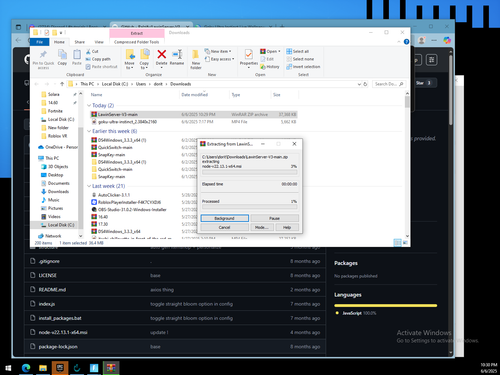Screen dimensions: 500x375
Task: Switch to the View ribbon tab
Action: 99,42
